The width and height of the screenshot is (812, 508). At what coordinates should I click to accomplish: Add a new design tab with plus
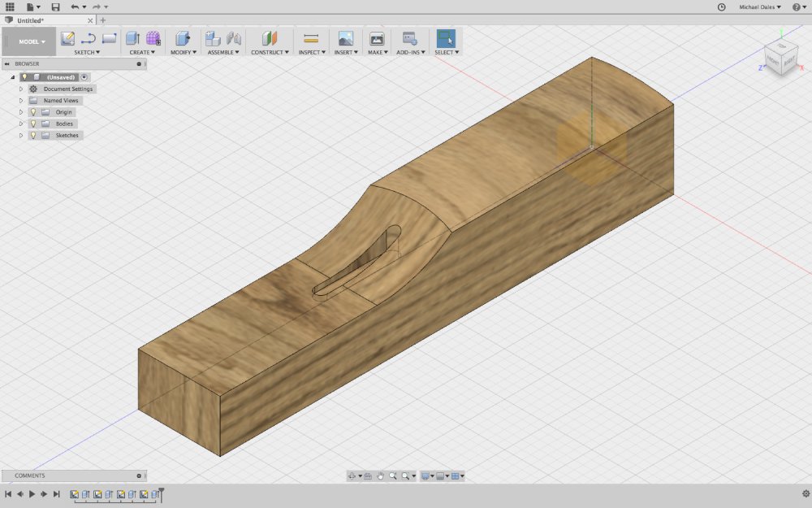[x=102, y=20]
